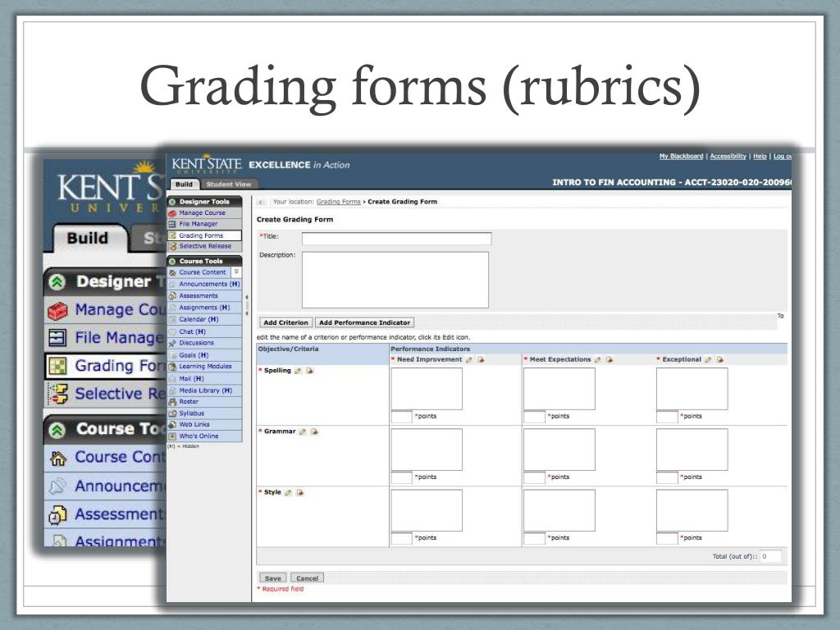Edit the Need Improvement indicator name

point(469,359)
